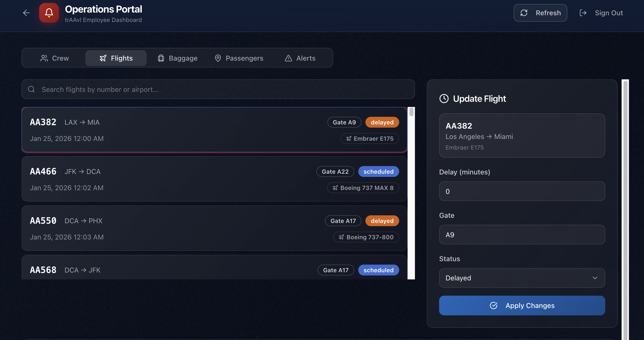Image resolution: width=644 pixels, height=340 pixels.
Task: Click the red bell notification icon
Action: [x=49, y=13]
